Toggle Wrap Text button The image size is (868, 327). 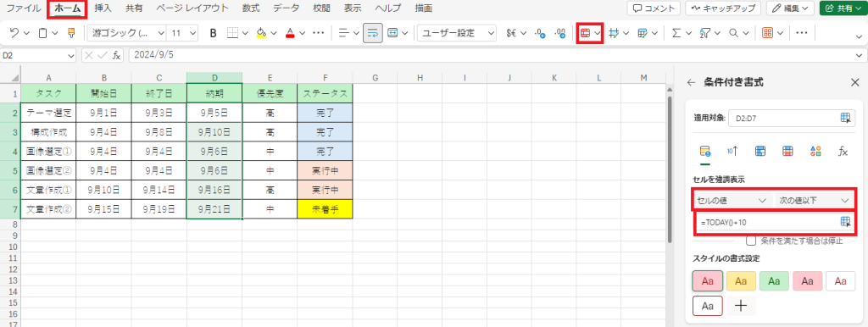tap(373, 33)
